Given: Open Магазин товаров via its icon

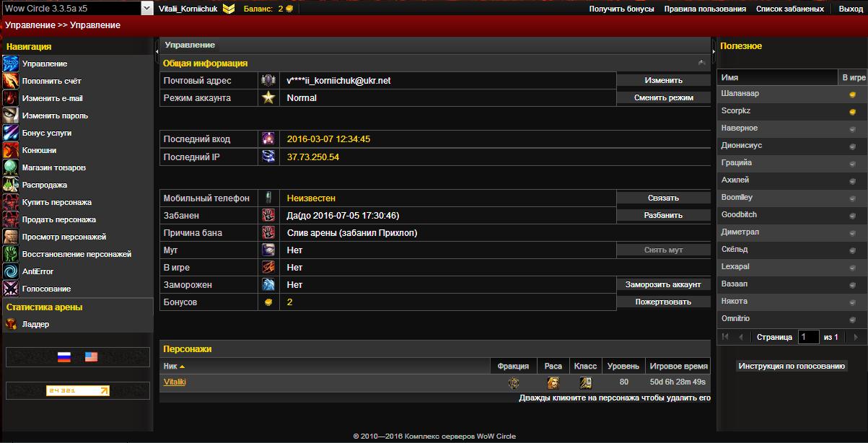Looking at the screenshot, I should click(x=10, y=167).
